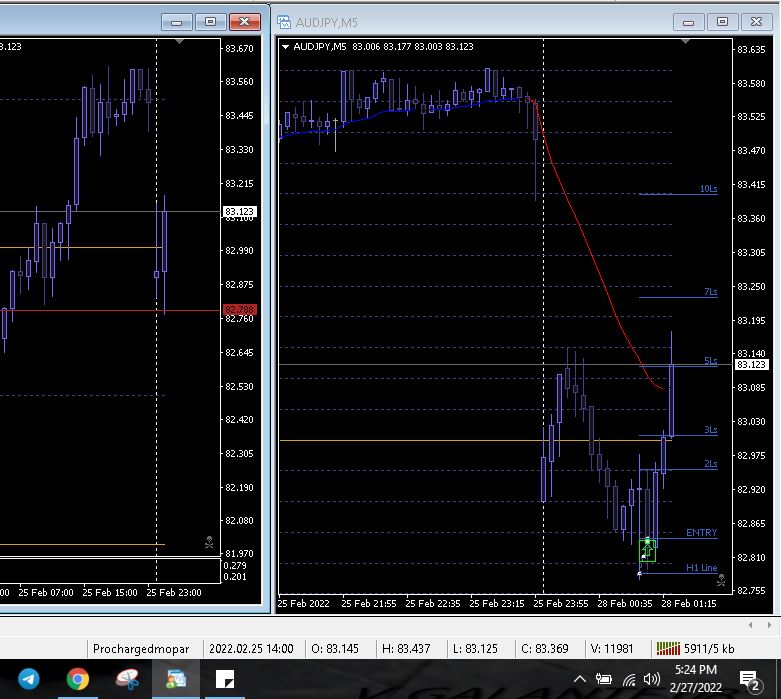Viewport: 781px width, 699px height.
Task: Restore the left chart window
Action: click(x=210, y=22)
